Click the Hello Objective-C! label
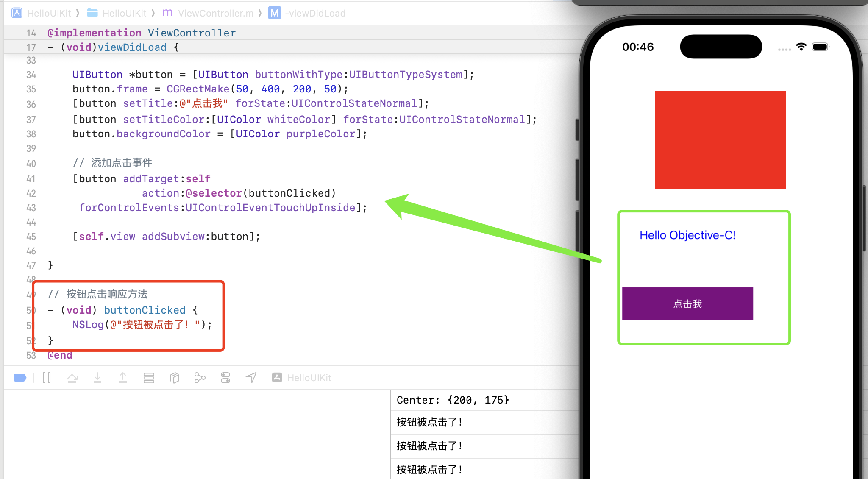 coord(687,235)
